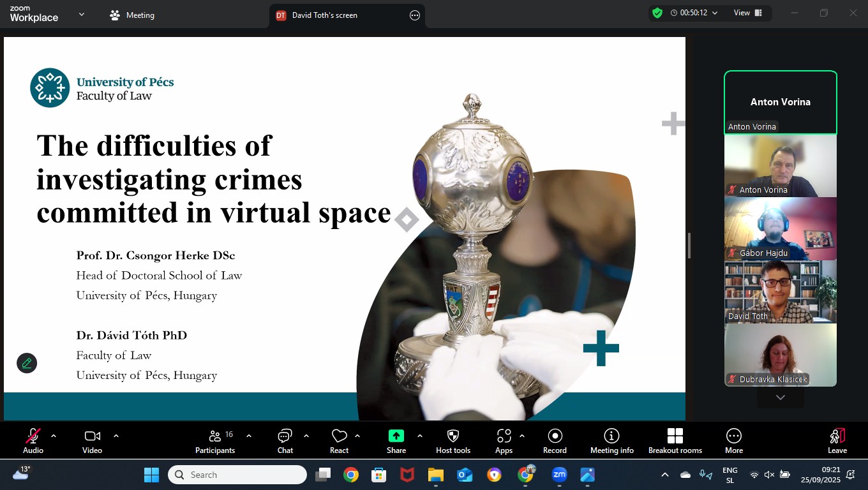Open the View layout dropdown
Screen dimensions: 868x490
(x=747, y=13)
